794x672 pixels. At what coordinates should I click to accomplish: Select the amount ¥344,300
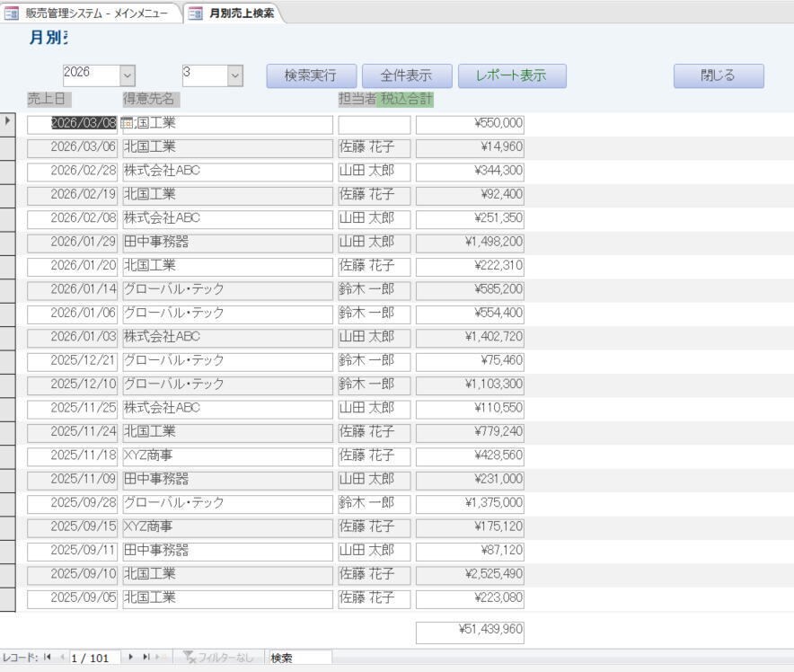[470, 172]
